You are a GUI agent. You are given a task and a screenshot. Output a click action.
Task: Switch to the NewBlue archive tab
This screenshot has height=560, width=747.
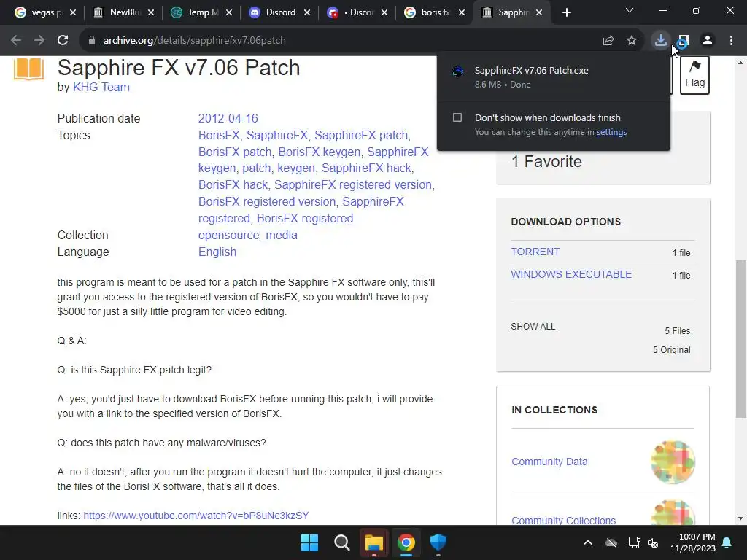(117, 12)
